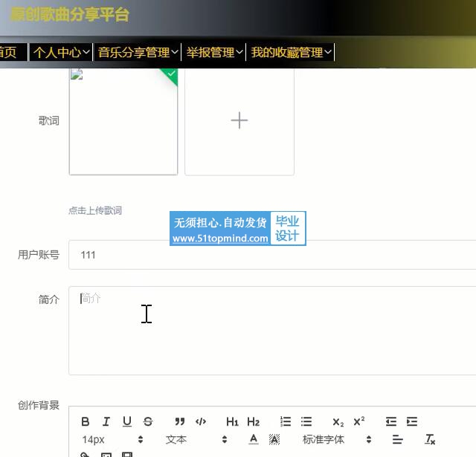Open the text color picker
Image resolution: width=476 pixels, height=457 pixels.
[254, 440]
